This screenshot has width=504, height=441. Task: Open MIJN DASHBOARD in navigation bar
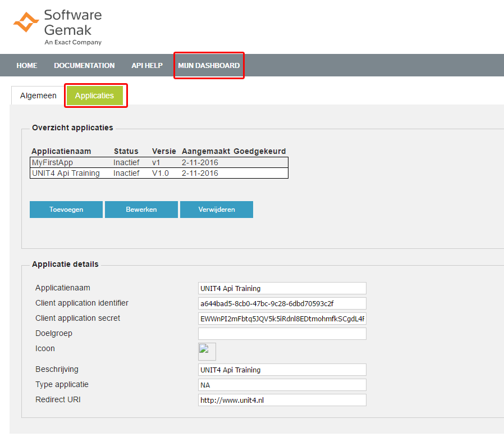pyautogui.click(x=209, y=66)
